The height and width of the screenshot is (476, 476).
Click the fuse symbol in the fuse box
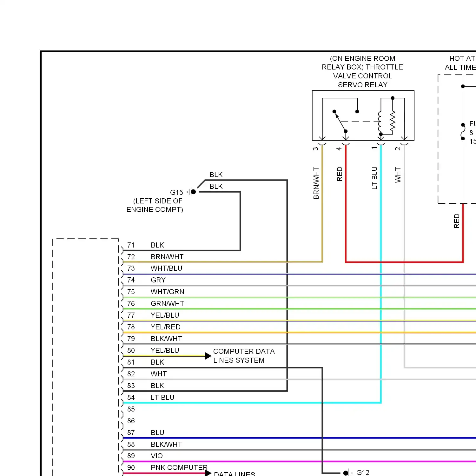coord(463,132)
